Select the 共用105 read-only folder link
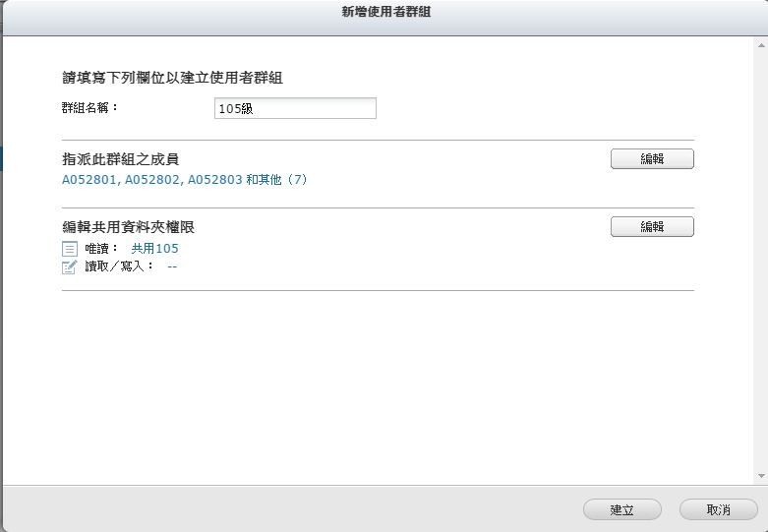 154,249
